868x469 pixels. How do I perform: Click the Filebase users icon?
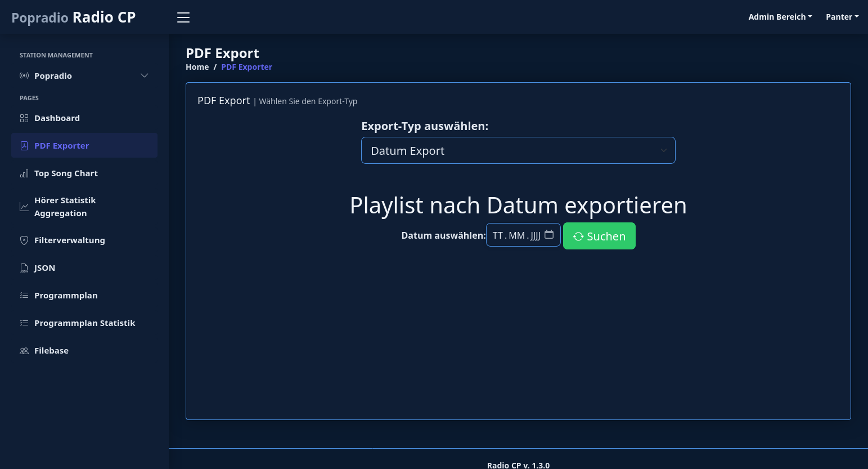(24, 350)
